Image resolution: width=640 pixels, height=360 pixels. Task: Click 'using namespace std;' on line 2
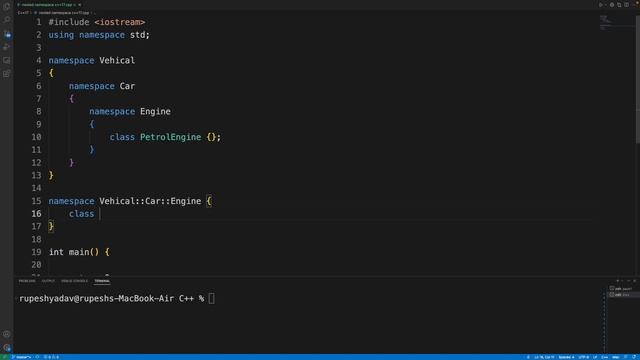point(99,35)
